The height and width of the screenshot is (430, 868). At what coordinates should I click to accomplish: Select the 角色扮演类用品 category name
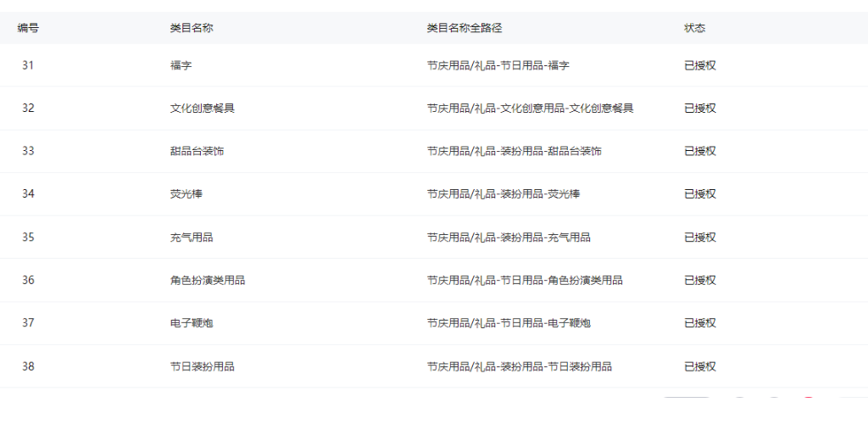click(208, 280)
